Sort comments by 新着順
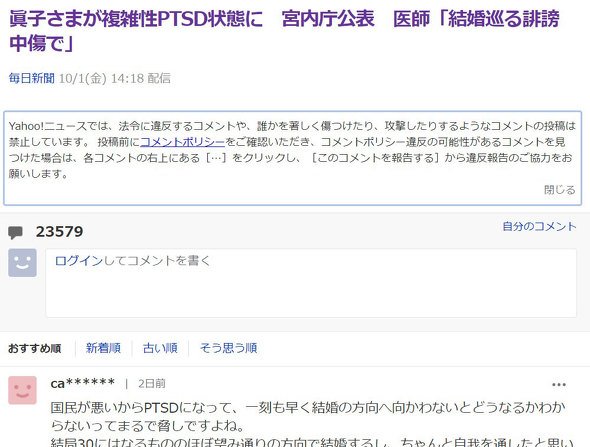 (103, 348)
